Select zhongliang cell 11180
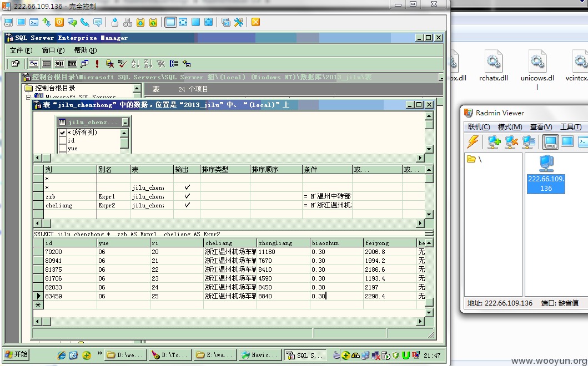 pos(283,252)
